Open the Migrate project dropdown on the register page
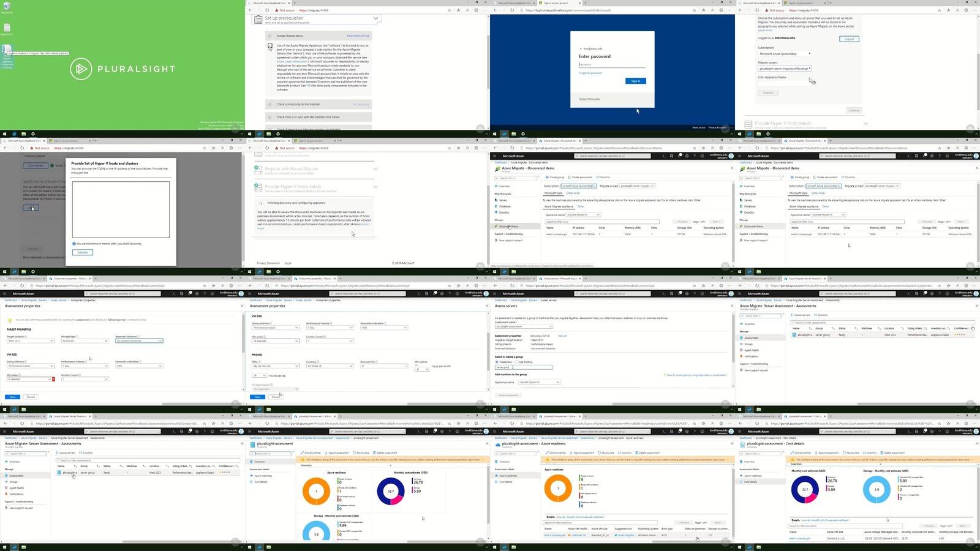The width and height of the screenshot is (980, 551). 785,69
